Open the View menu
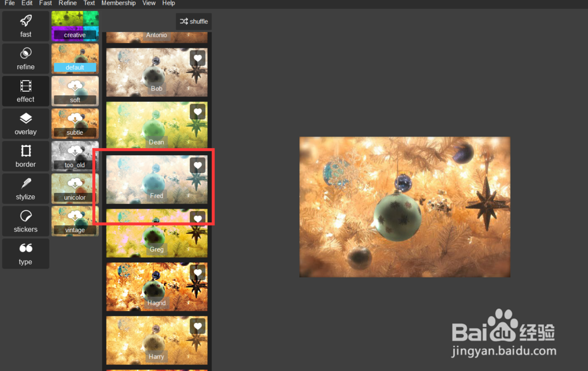 149,3
